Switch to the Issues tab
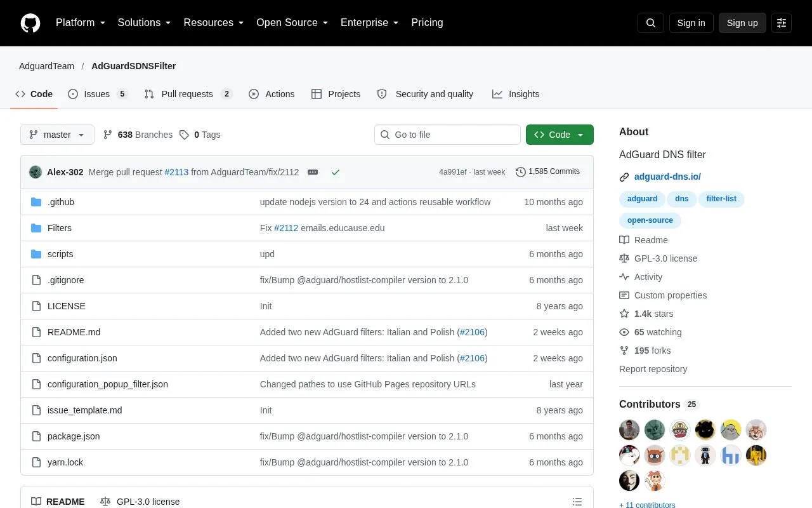The height and width of the screenshot is (508, 812). [98, 94]
